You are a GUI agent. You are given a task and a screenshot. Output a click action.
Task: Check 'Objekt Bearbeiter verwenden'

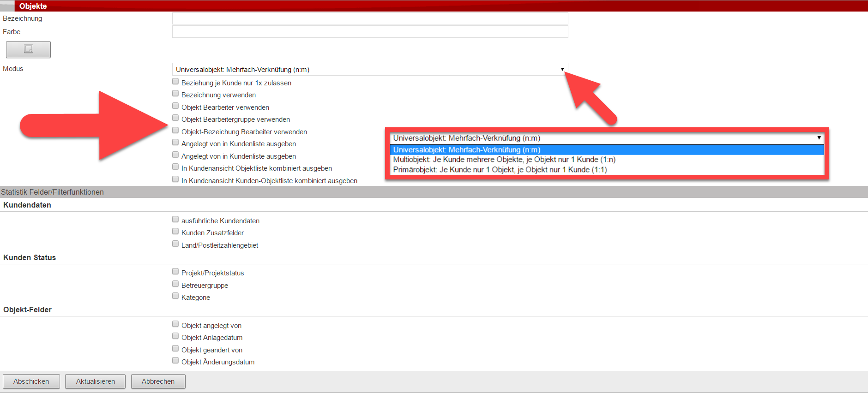point(175,106)
